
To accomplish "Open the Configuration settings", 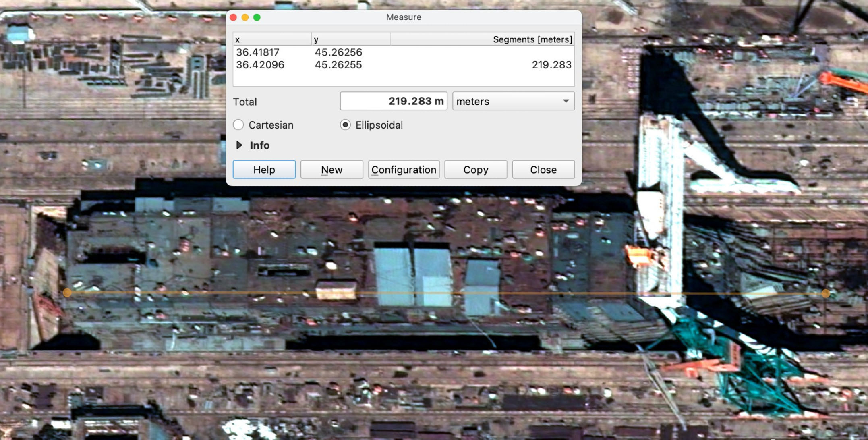I will coord(404,170).
